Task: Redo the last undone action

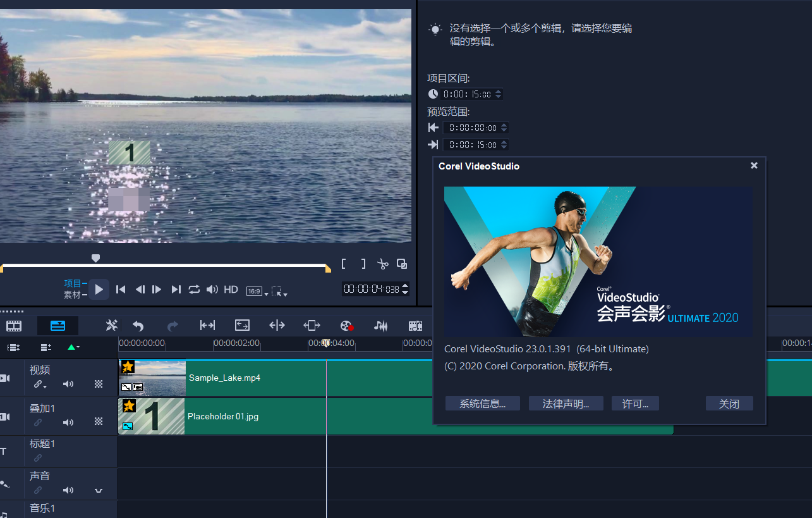Action: point(173,326)
